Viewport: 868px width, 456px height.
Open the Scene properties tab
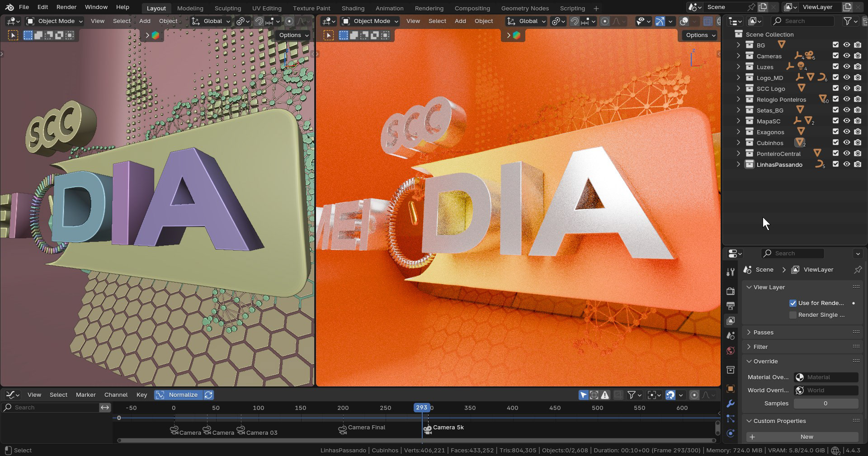[730, 336]
